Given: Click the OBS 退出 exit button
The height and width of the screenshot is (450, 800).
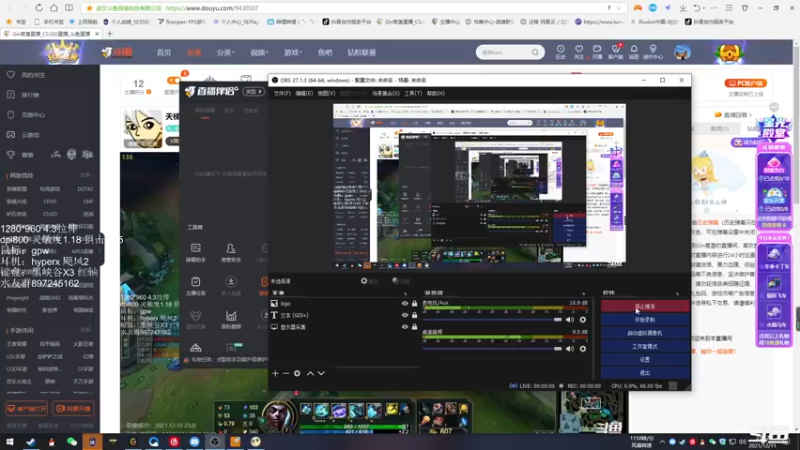Looking at the screenshot, I should [645, 372].
